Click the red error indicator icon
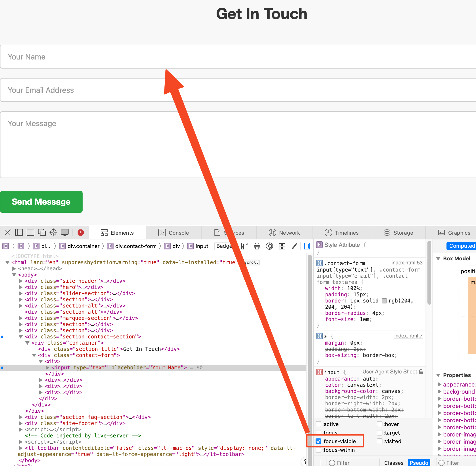Viewport: 476px width, 466px height. 80,233
